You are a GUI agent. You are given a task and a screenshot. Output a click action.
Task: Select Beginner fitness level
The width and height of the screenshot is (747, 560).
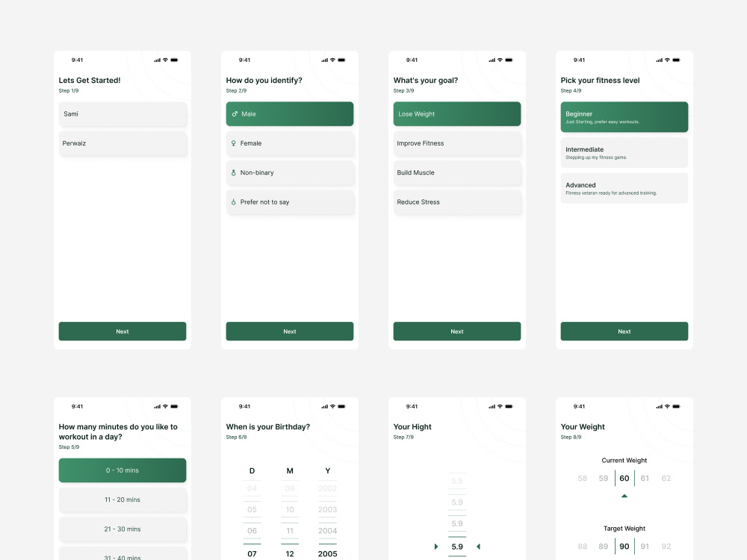tap(624, 117)
